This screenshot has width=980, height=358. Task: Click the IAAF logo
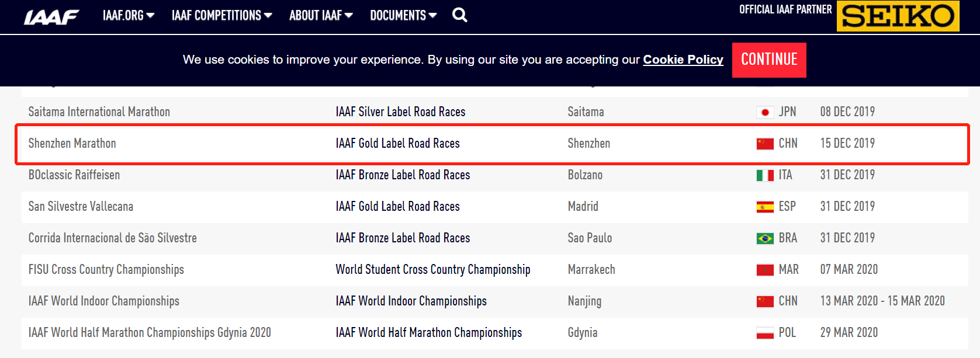[x=51, y=16]
